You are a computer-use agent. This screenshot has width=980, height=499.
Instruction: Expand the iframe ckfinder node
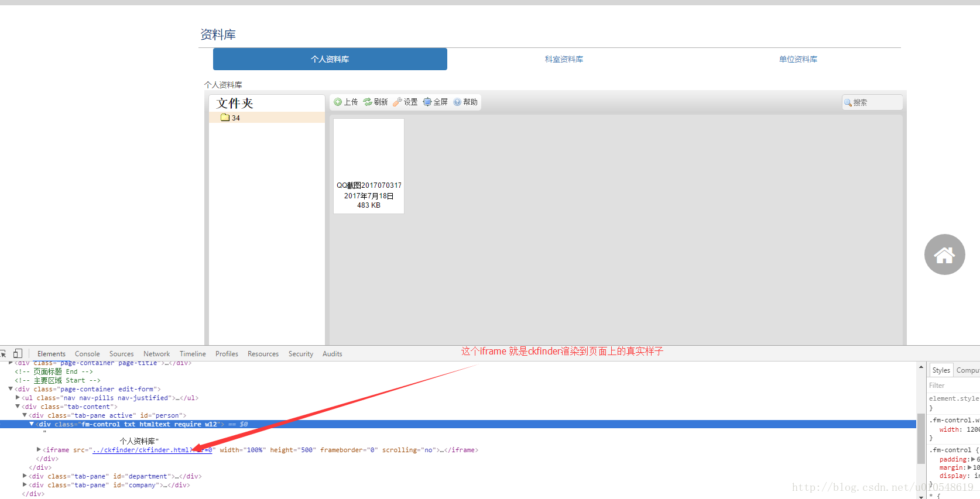[39, 450]
